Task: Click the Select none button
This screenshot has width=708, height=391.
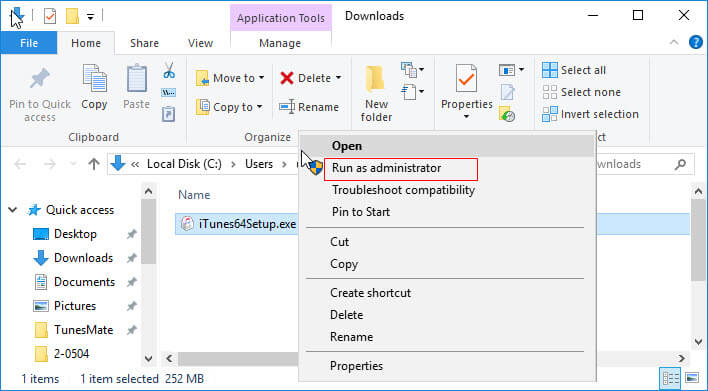Action: point(581,92)
